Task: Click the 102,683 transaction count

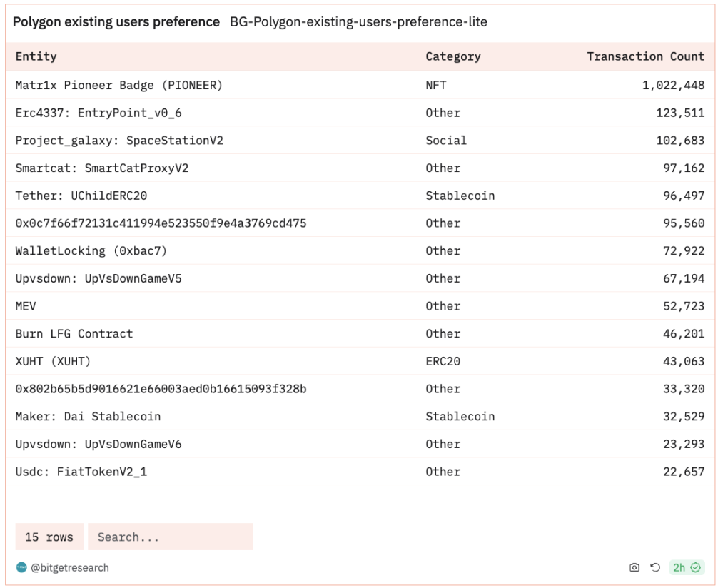Action: pos(680,140)
